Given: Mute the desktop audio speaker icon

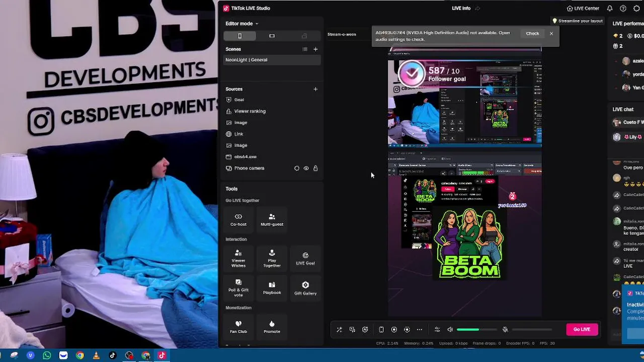Looking at the screenshot, I should (x=450, y=330).
